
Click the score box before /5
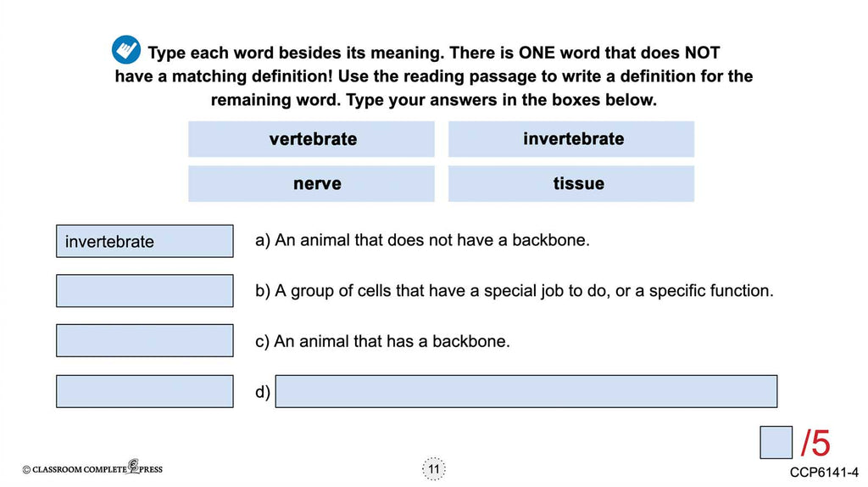tap(776, 442)
